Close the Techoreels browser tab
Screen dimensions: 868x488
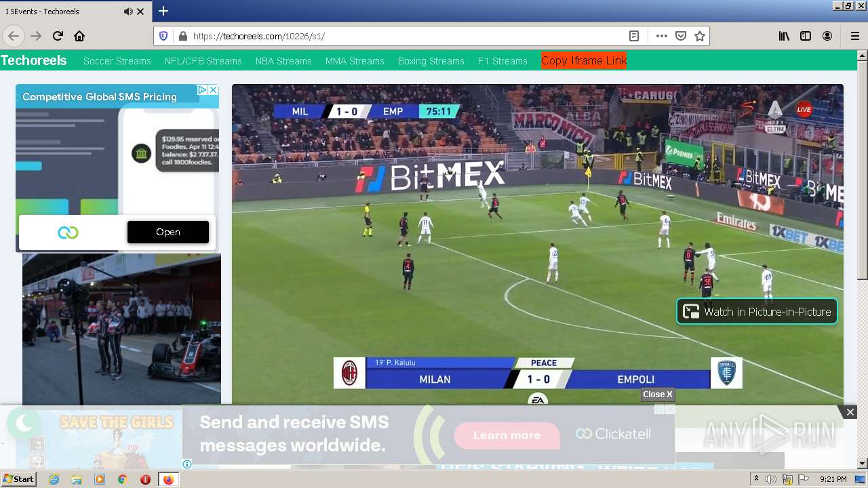(140, 12)
